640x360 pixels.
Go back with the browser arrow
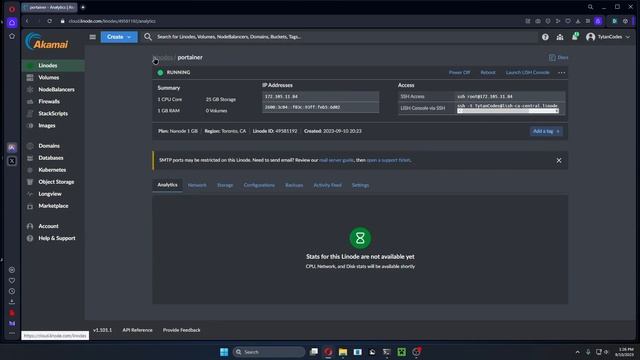pyautogui.click(x=27, y=21)
